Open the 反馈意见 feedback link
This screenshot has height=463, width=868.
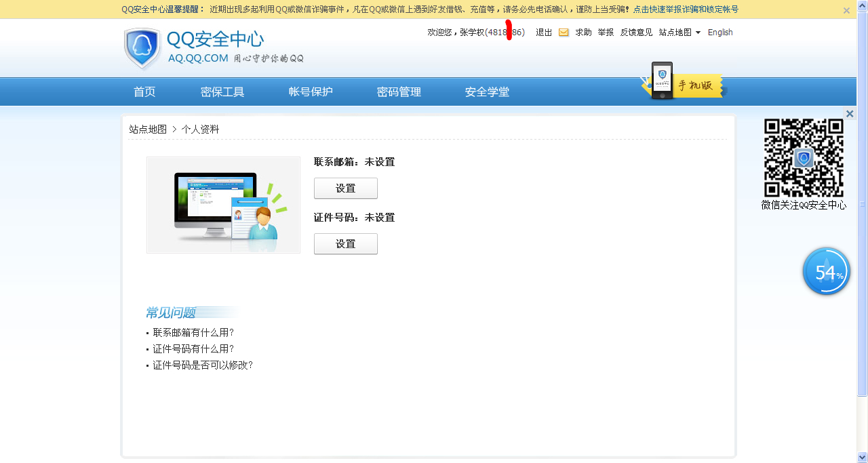[636, 33]
